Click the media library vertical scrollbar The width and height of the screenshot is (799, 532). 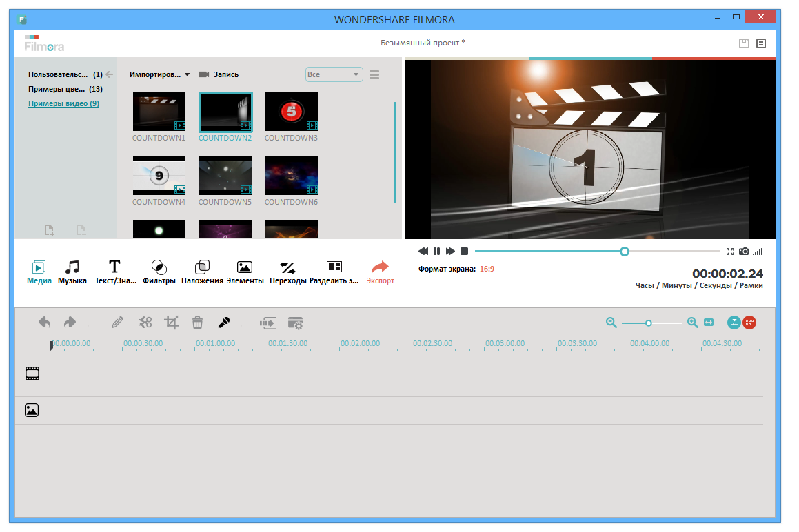[395, 152]
